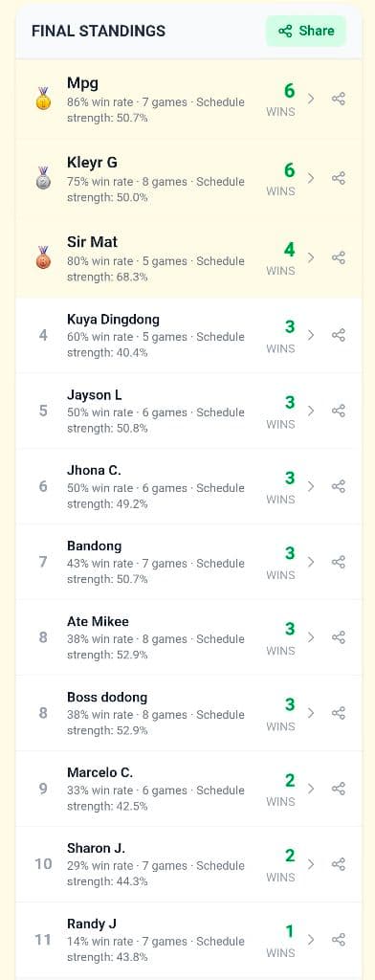The width and height of the screenshot is (375, 980).
Task: Open Jayson L's details chevron
Action: [x=311, y=411]
